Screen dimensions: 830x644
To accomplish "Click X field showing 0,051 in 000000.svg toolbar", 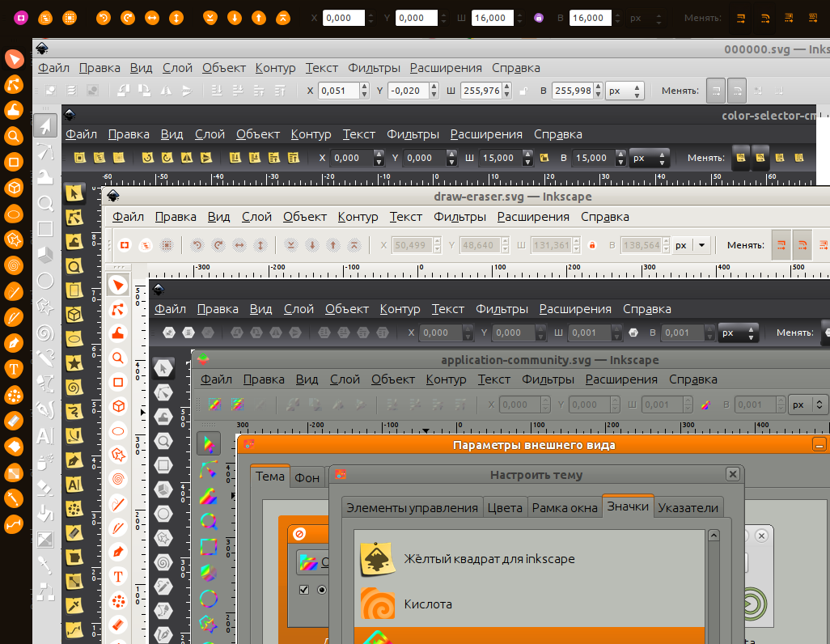I will pos(339,91).
